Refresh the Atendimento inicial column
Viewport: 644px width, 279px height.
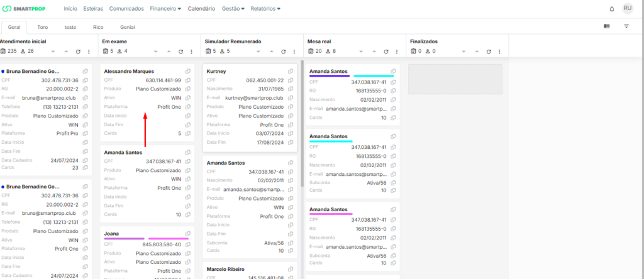[x=78, y=52]
